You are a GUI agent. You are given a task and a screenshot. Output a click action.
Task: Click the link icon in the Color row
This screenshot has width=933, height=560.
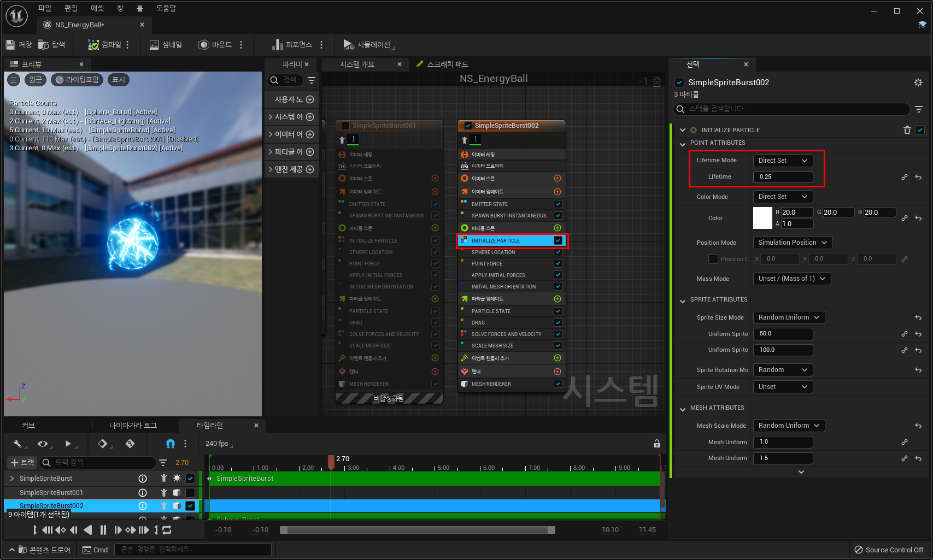[x=905, y=218]
